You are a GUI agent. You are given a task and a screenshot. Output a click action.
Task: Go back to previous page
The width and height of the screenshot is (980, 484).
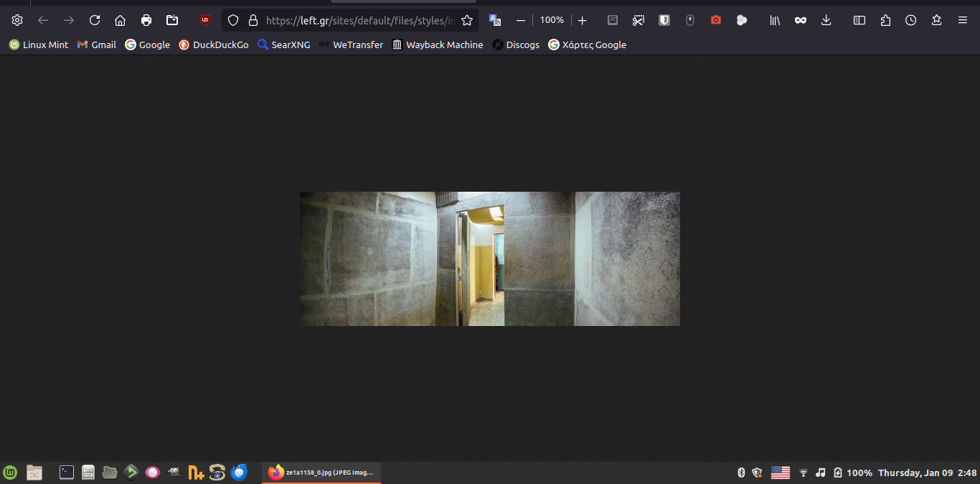(x=43, y=20)
